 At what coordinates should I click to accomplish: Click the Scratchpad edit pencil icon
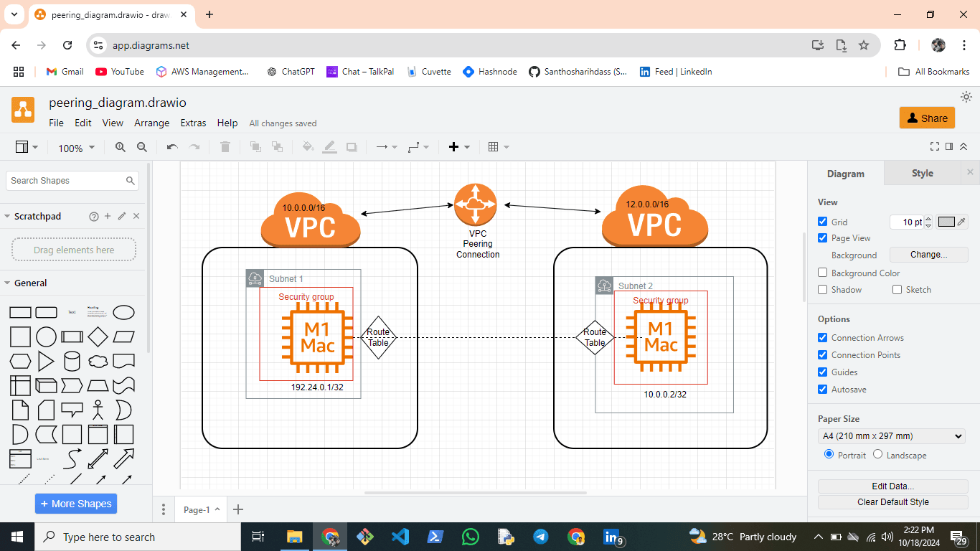pyautogui.click(x=122, y=216)
